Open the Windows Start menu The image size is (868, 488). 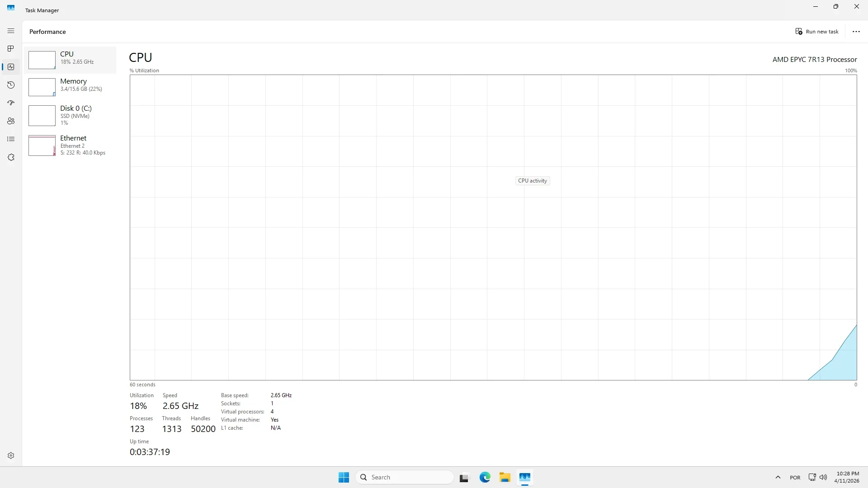[x=344, y=477]
